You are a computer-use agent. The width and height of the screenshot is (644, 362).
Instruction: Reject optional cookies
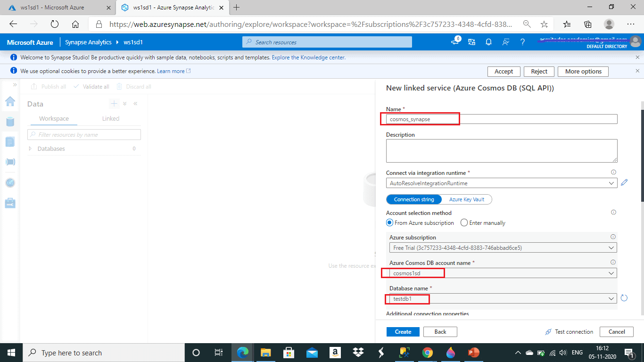[x=539, y=72]
